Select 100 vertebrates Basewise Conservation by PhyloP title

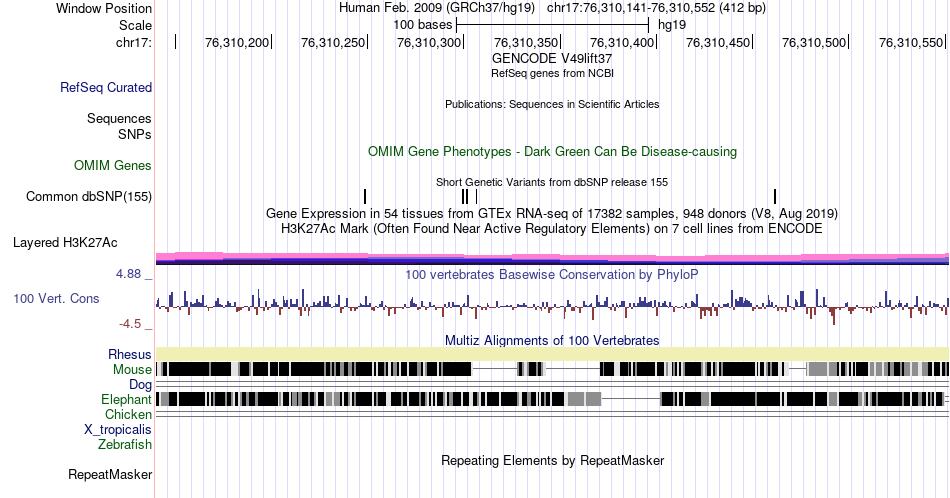pyautogui.click(x=552, y=274)
